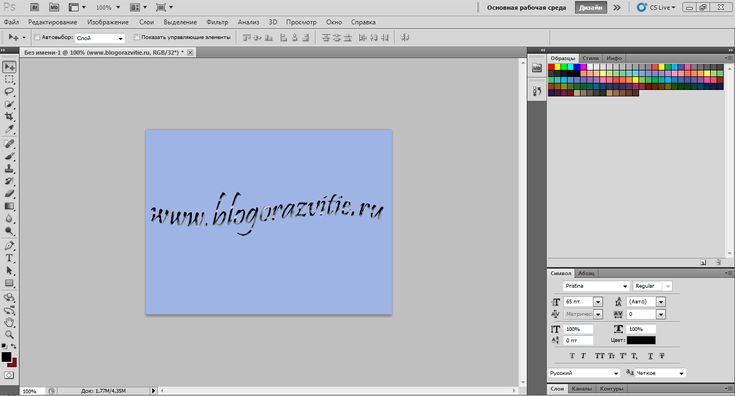This screenshot has width=735, height=396.
Task: Select the Healing Brush tool
Action: coord(9,144)
